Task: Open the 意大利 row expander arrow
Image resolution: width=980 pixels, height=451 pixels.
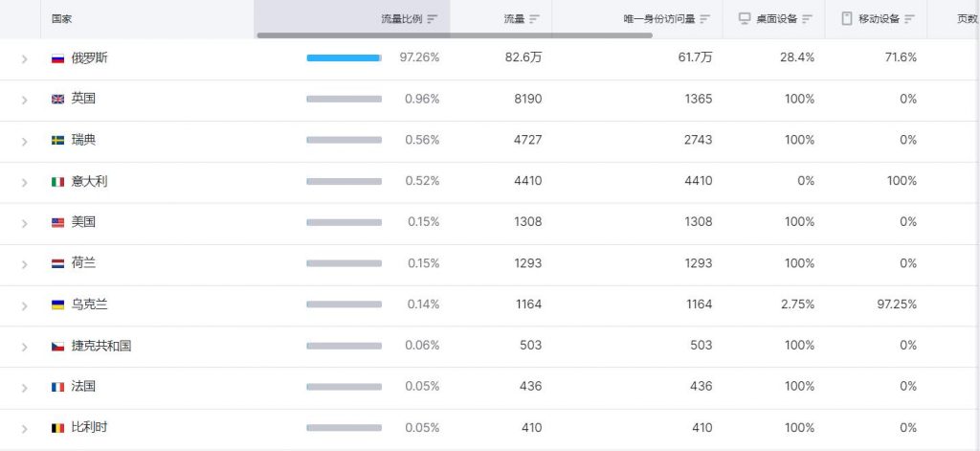Action: pos(24,182)
